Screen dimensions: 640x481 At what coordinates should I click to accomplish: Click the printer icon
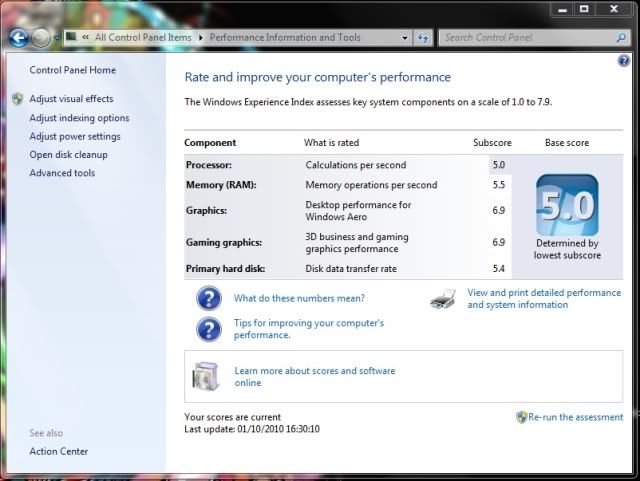(x=443, y=298)
